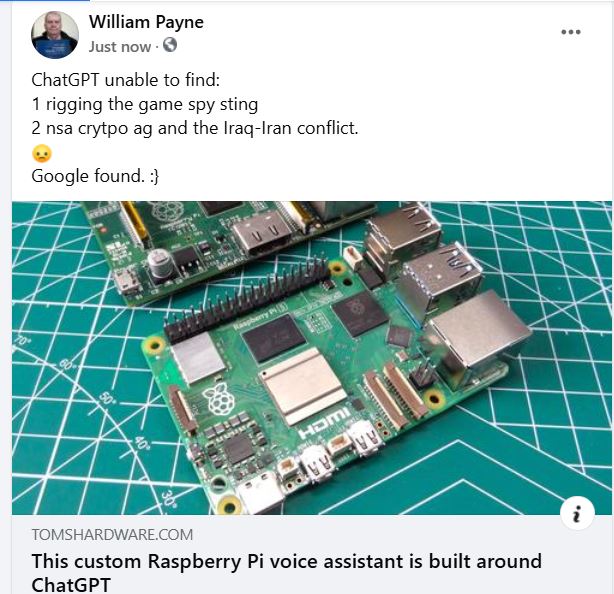Viewport: 614px width, 594px height.
Task: Click the Raspberry Pi board preview image
Action: point(312,357)
